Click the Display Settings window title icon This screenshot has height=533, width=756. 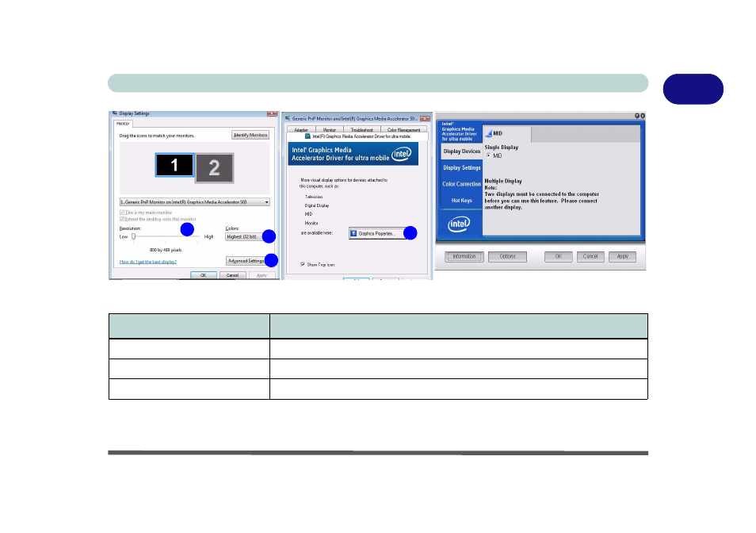pyautogui.click(x=115, y=113)
